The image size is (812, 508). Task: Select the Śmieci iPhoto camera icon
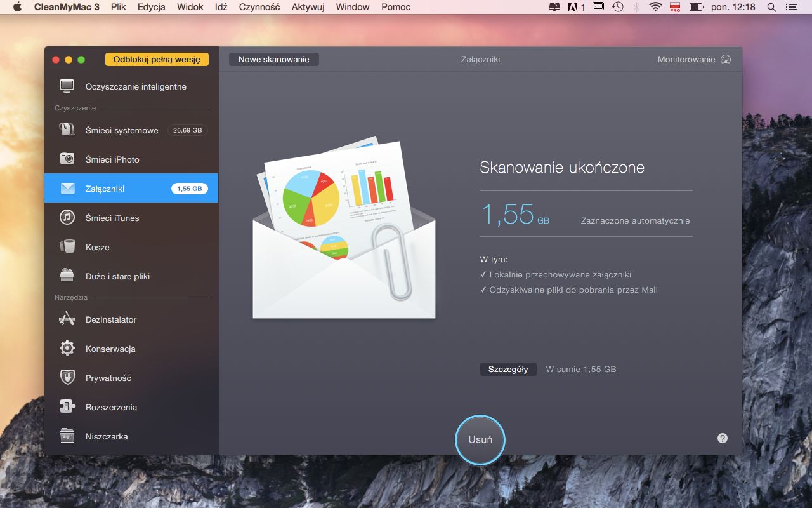(67, 159)
